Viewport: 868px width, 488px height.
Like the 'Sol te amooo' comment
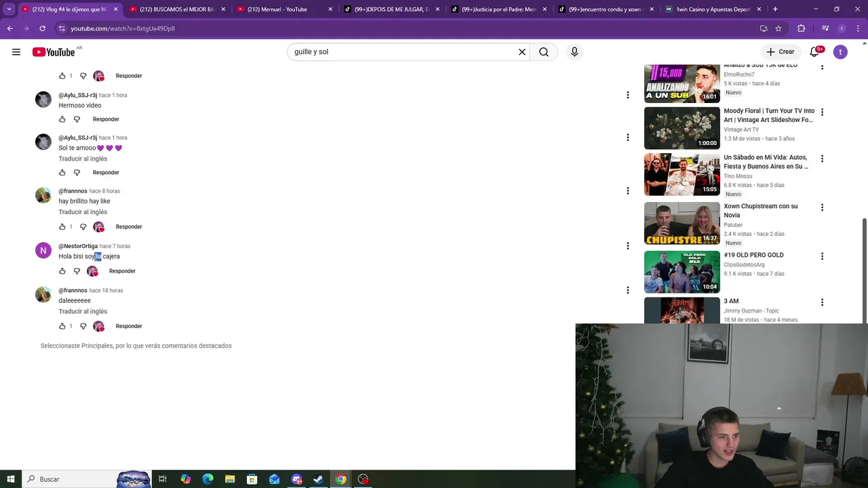coord(62,173)
